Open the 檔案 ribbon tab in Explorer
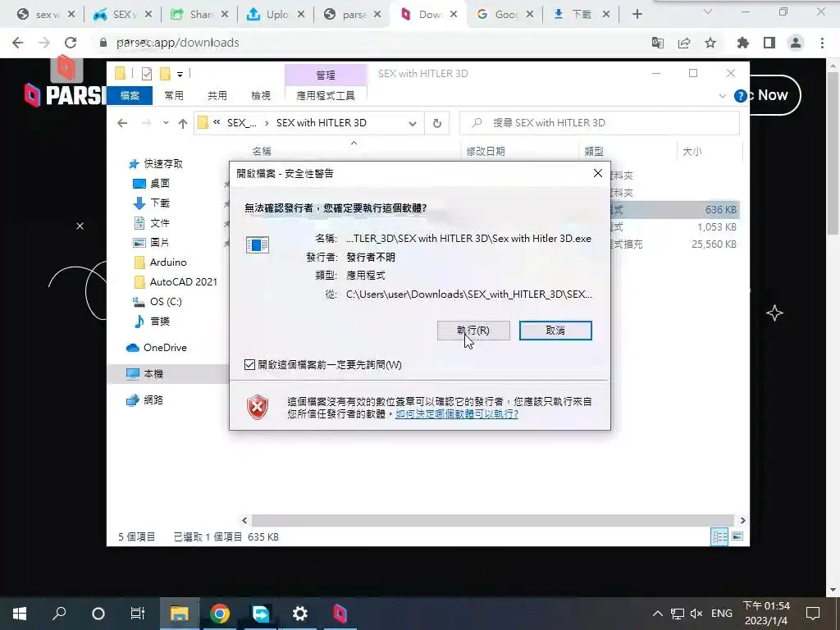Viewport: 840px width, 630px height. (130, 95)
